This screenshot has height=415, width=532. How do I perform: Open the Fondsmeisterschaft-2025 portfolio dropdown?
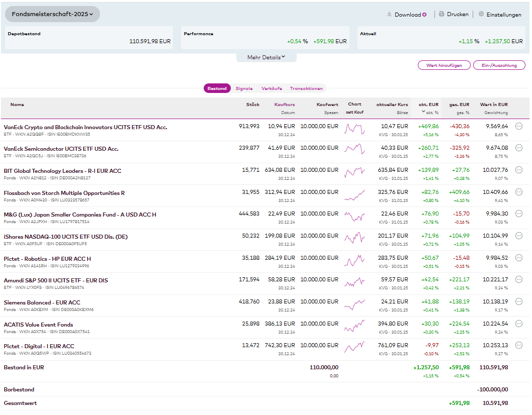click(x=52, y=14)
